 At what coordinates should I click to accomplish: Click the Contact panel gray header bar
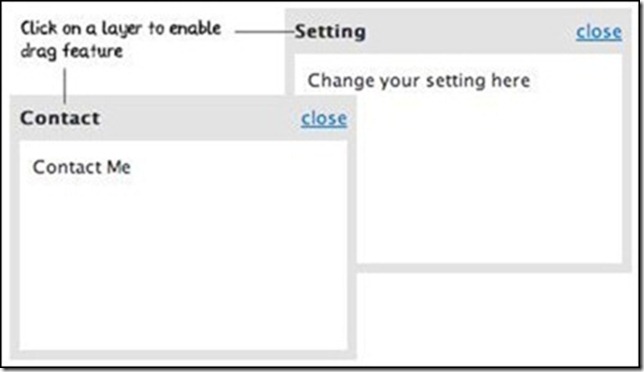(x=183, y=118)
